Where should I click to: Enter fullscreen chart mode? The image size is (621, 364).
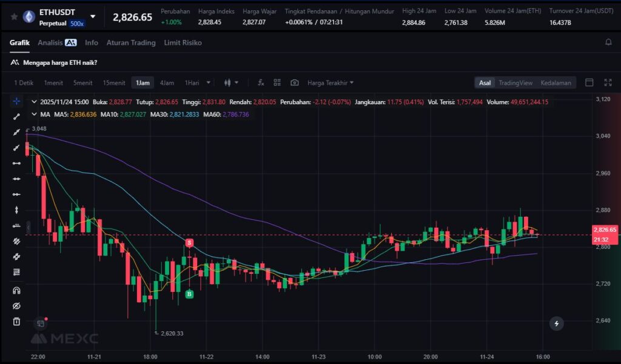point(608,82)
